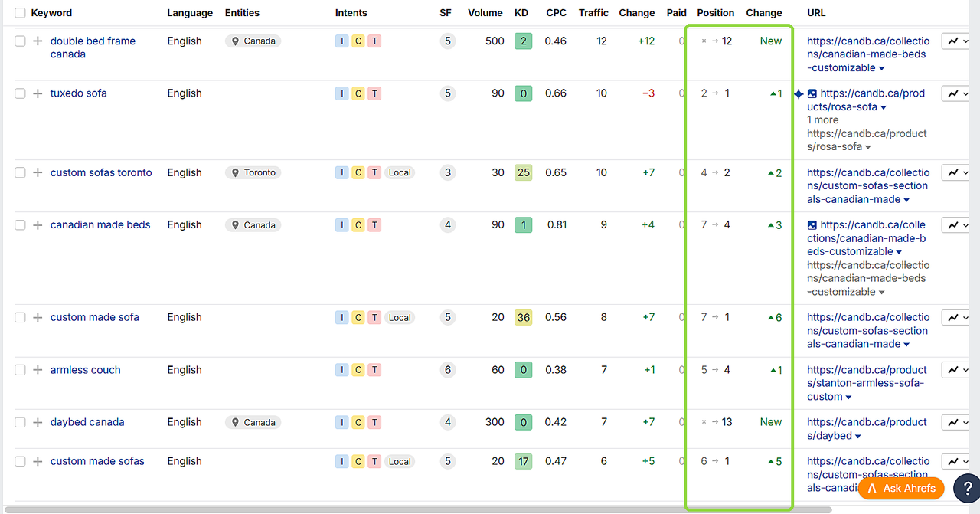The height and width of the screenshot is (514, 980).
Task: Check the 'canadian made beds' row checkbox
Action: click(x=20, y=225)
